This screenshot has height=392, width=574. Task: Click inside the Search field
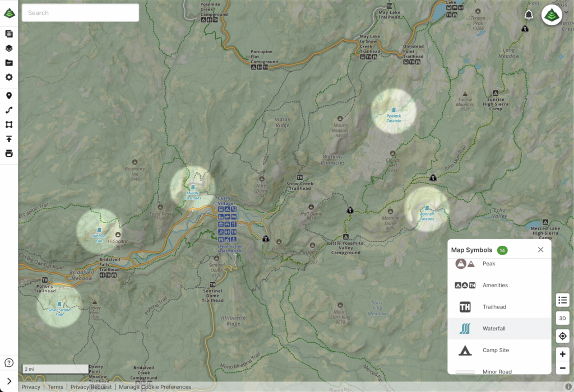pyautogui.click(x=80, y=12)
